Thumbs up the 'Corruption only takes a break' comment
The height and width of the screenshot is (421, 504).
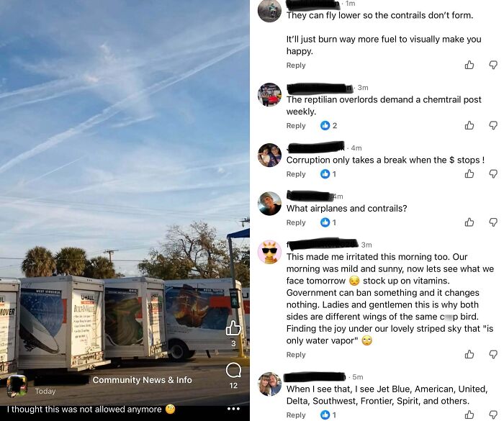pos(469,174)
